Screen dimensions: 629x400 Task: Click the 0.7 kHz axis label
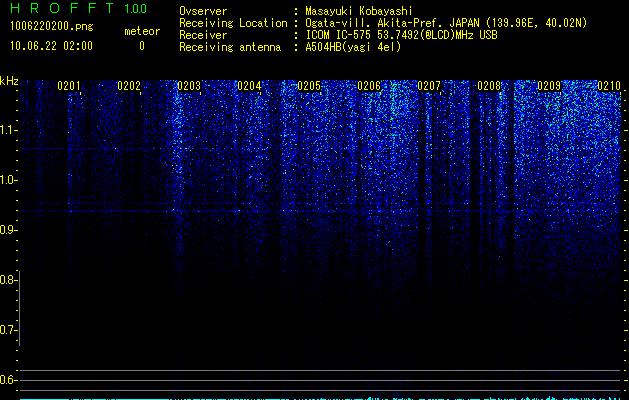8,330
